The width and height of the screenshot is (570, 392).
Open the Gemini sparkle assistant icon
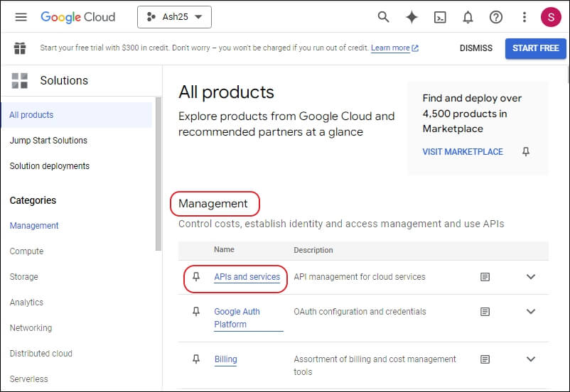(412, 17)
